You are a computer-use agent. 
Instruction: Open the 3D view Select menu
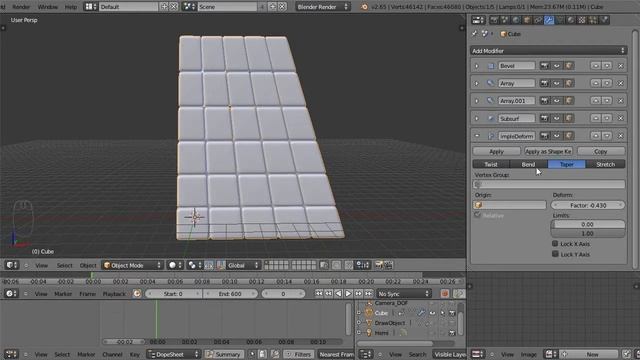pyautogui.click(x=64, y=265)
